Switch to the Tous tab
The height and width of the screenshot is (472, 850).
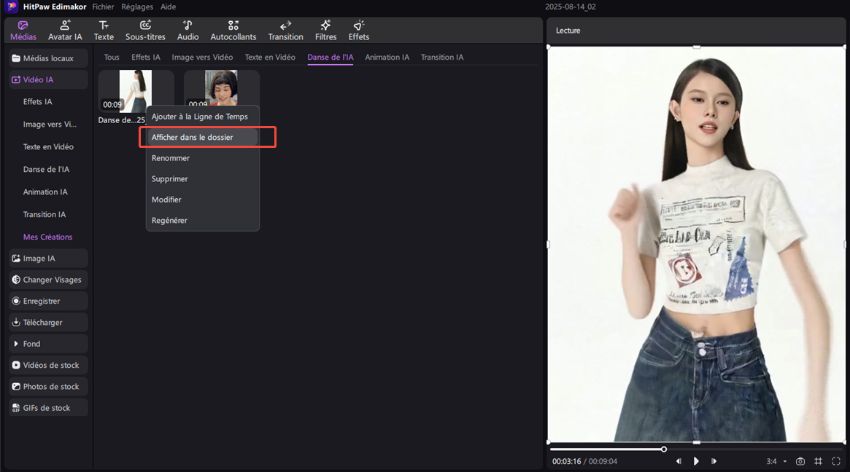point(111,57)
